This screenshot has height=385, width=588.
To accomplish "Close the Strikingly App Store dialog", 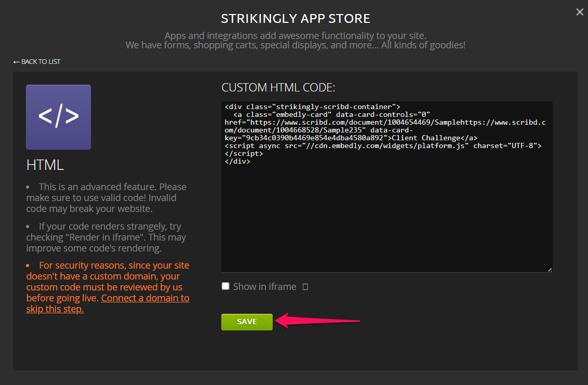I will [579, 12].
